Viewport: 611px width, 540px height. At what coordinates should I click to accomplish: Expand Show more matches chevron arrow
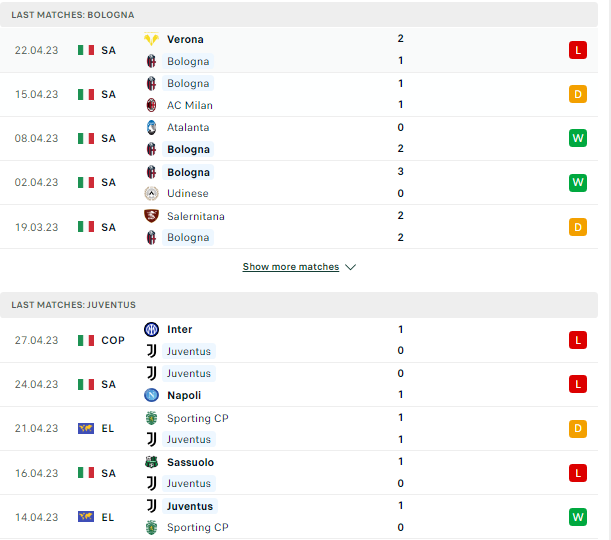click(x=351, y=267)
